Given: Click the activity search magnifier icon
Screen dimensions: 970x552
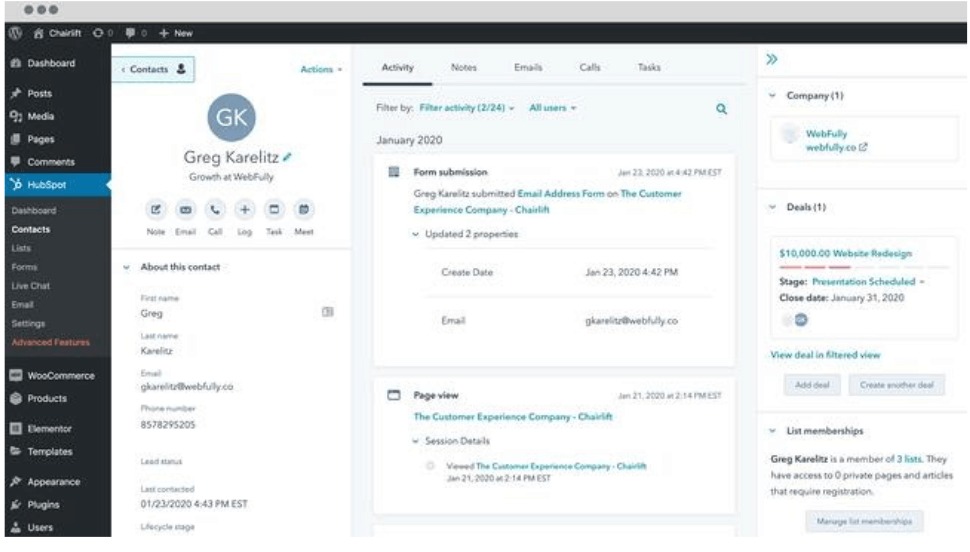Looking at the screenshot, I should tap(721, 109).
